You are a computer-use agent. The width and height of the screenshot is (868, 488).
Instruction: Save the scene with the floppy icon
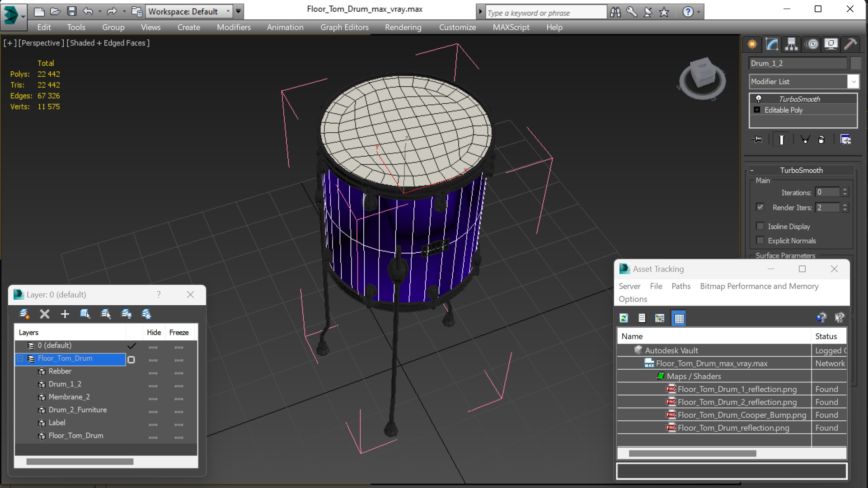(x=71, y=11)
